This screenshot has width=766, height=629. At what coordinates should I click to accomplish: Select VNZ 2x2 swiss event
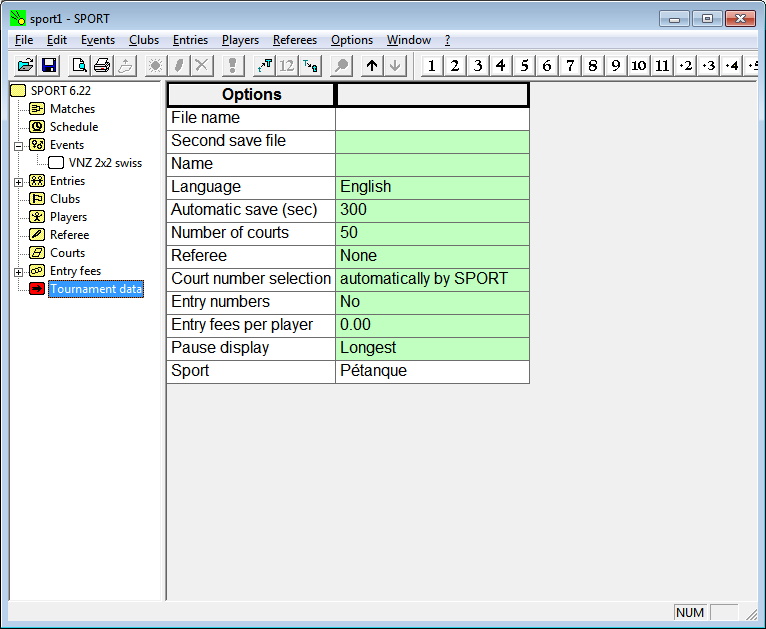click(104, 163)
